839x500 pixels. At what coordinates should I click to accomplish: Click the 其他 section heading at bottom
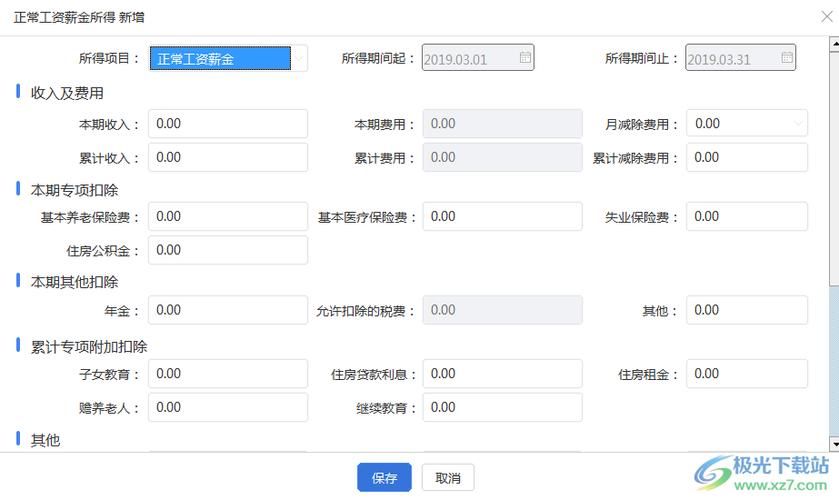pyautogui.click(x=45, y=441)
